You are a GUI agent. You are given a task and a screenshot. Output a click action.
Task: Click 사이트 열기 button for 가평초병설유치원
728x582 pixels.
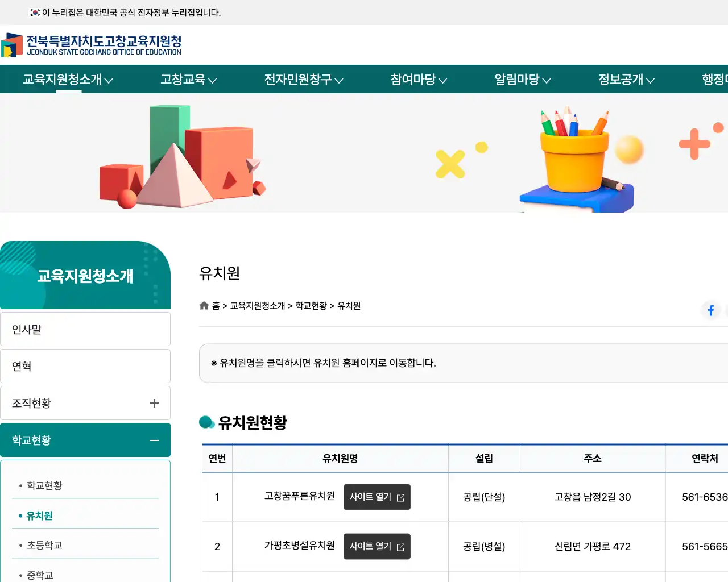click(377, 546)
